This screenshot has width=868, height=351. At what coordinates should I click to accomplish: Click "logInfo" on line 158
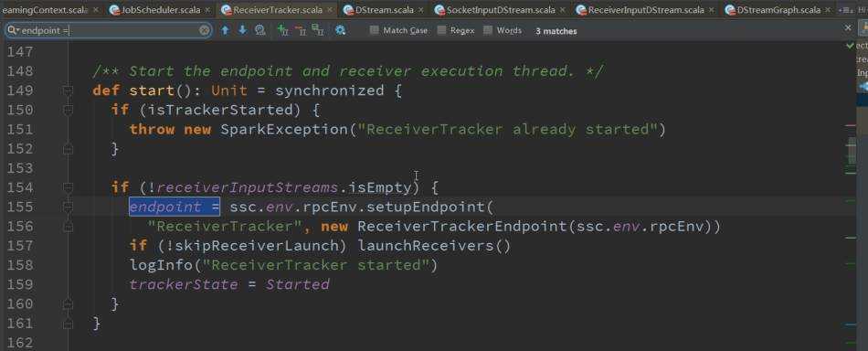161,265
